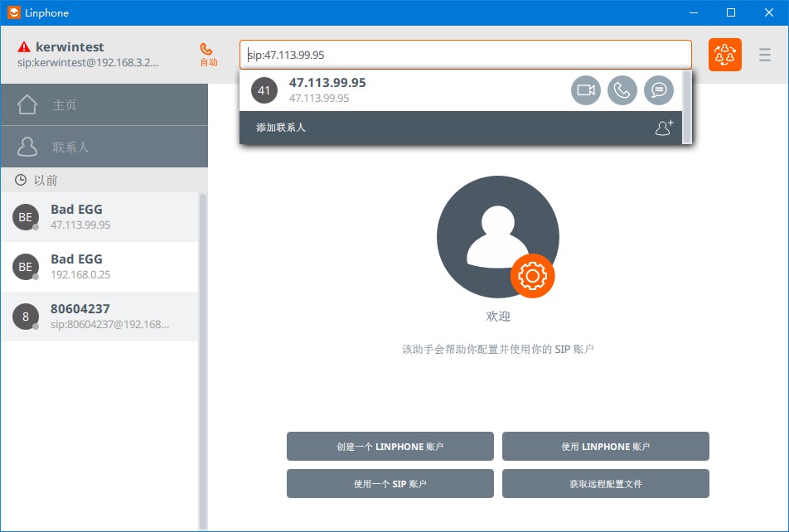The height and width of the screenshot is (532, 789).
Task: Click the kerwintest account name
Action: coord(70,46)
